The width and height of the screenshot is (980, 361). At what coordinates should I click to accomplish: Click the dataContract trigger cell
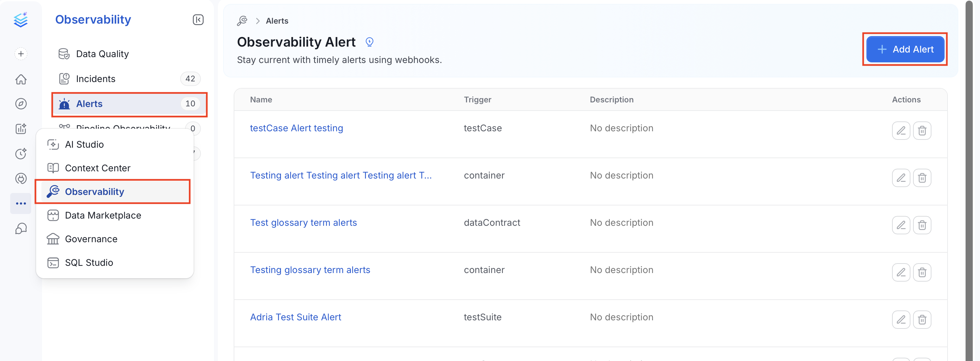[x=492, y=223]
